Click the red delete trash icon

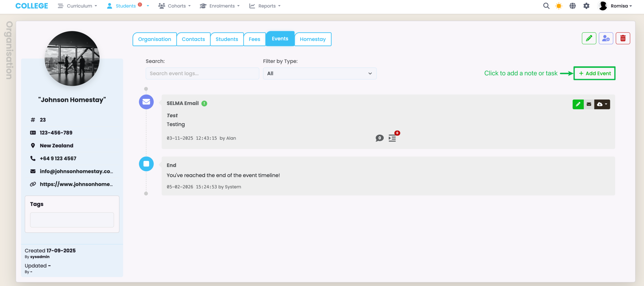click(623, 39)
